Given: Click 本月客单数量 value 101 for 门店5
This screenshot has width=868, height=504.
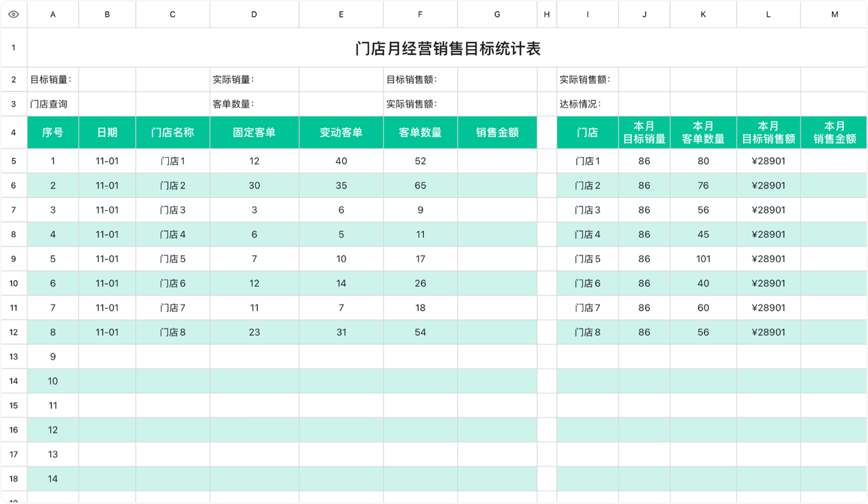Looking at the screenshot, I should 703,259.
